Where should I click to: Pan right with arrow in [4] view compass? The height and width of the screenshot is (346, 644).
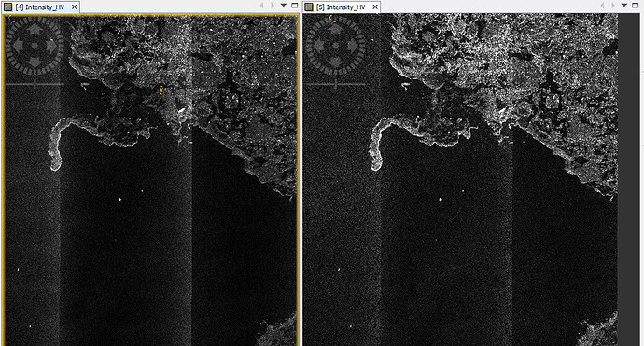point(51,46)
